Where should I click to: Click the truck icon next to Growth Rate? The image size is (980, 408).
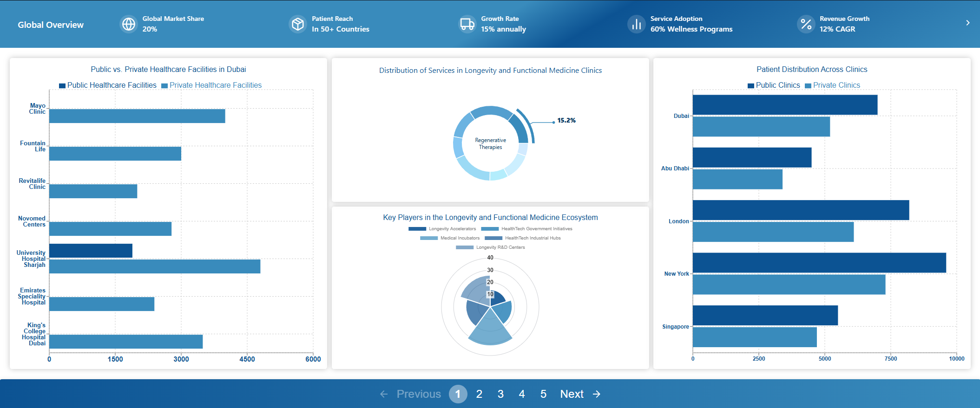coord(467,24)
